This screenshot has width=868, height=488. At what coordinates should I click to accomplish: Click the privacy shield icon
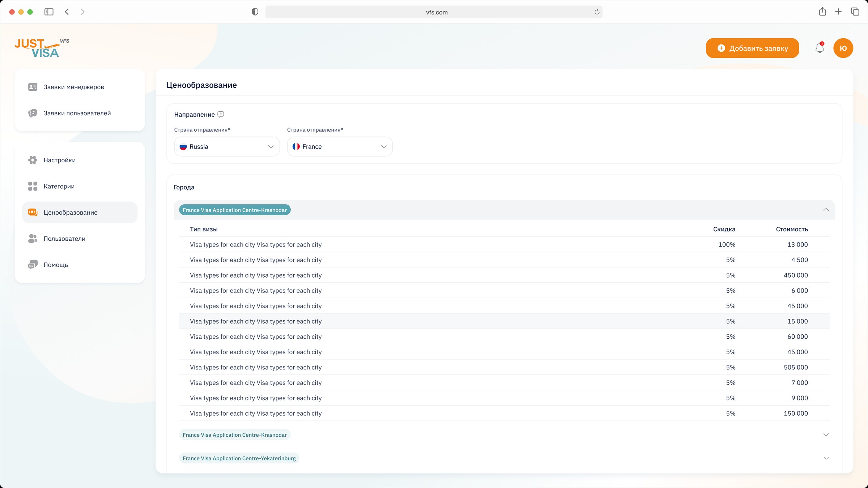tap(255, 12)
